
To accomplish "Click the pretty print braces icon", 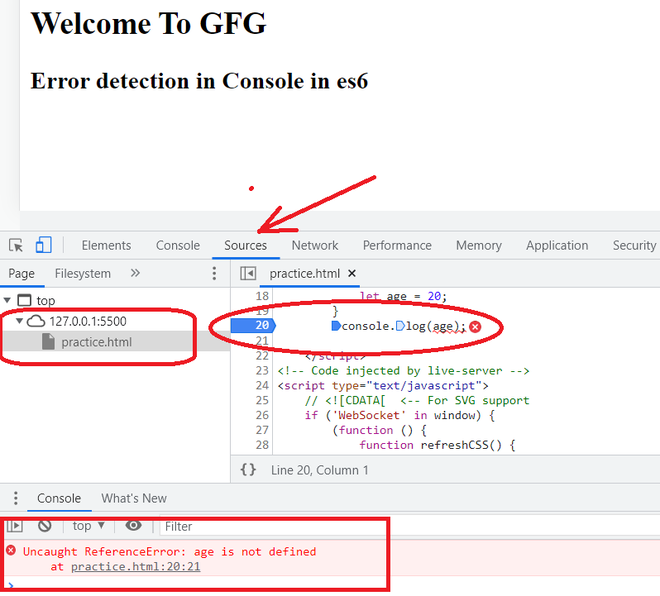I will [x=248, y=469].
